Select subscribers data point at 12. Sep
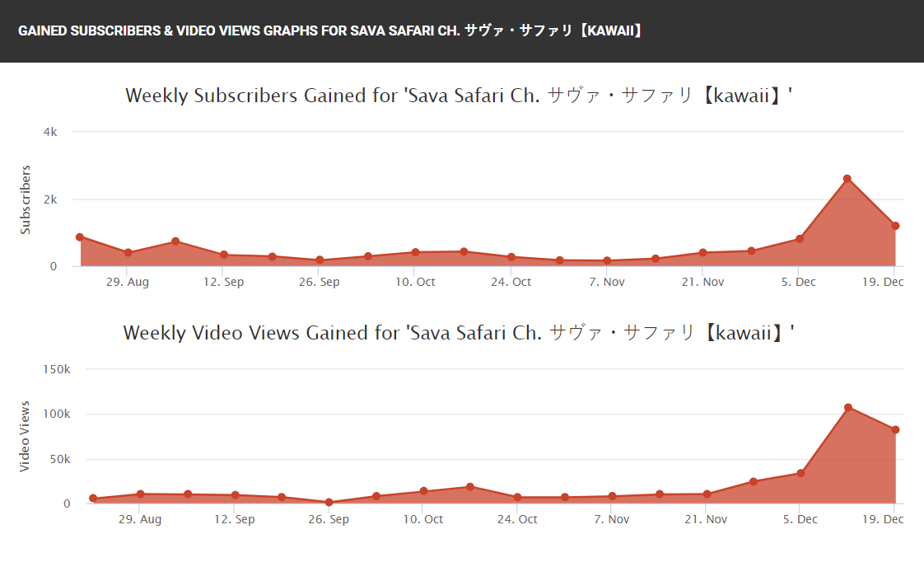The width and height of the screenshot is (924, 562). click(x=224, y=255)
